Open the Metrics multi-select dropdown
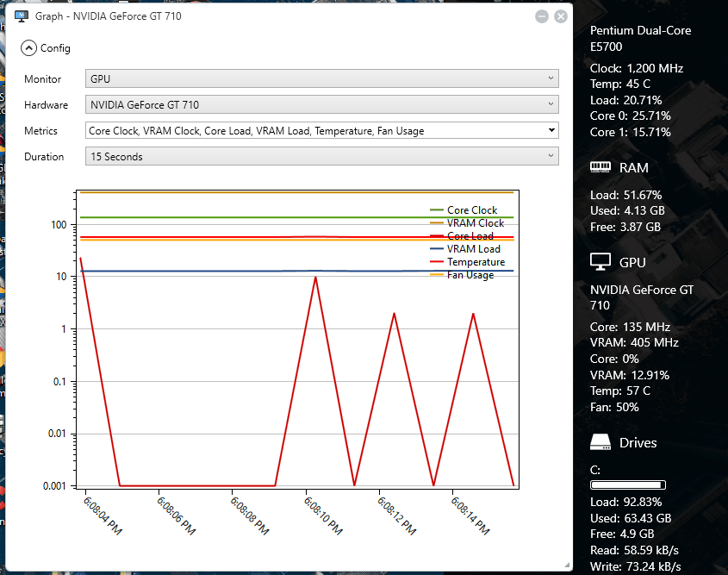Viewport: 728px width, 575px height. pyautogui.click(x=321, y=130)
